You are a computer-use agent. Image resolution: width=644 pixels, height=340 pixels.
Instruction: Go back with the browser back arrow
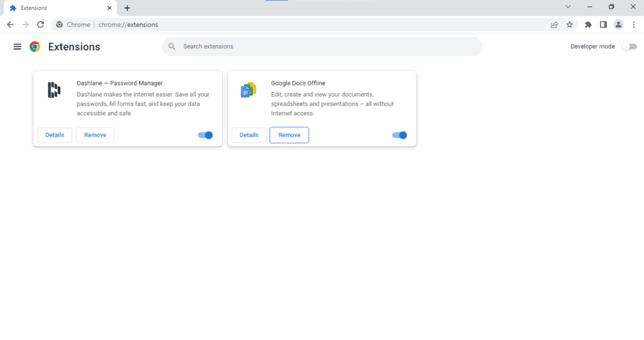coord(10,25)
